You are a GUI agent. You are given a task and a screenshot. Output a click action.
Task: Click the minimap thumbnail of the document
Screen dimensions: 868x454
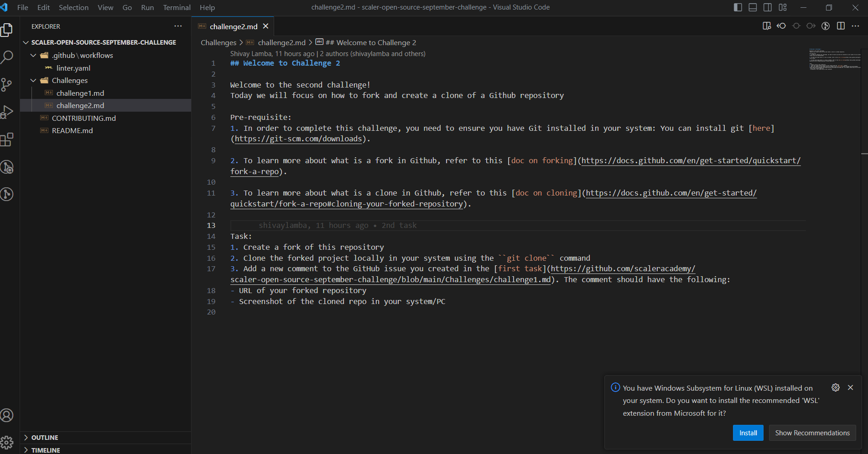pyautogui.click(x=834, y=59)
